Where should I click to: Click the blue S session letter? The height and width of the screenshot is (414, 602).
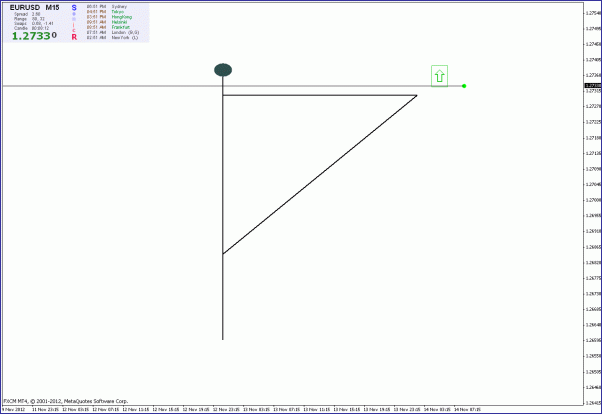pos(74,8)
